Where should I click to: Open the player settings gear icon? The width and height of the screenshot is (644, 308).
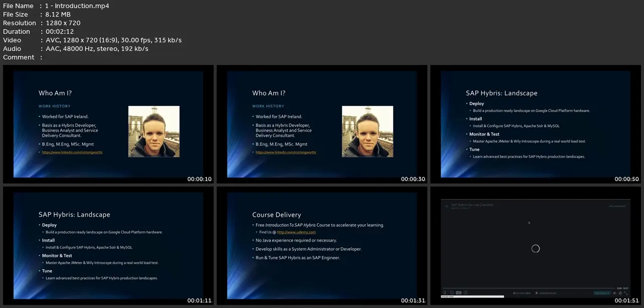click(x=620, y=293)
